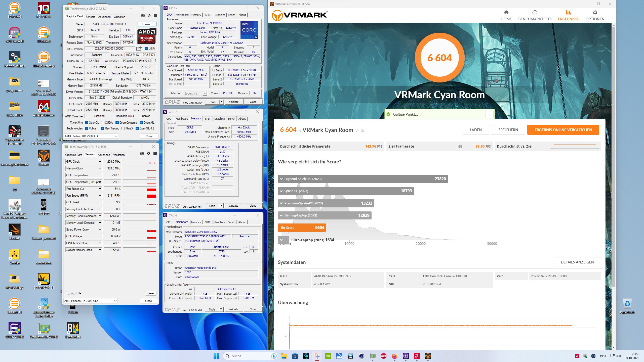Open the HOME section in VRMark

(506, 16)
